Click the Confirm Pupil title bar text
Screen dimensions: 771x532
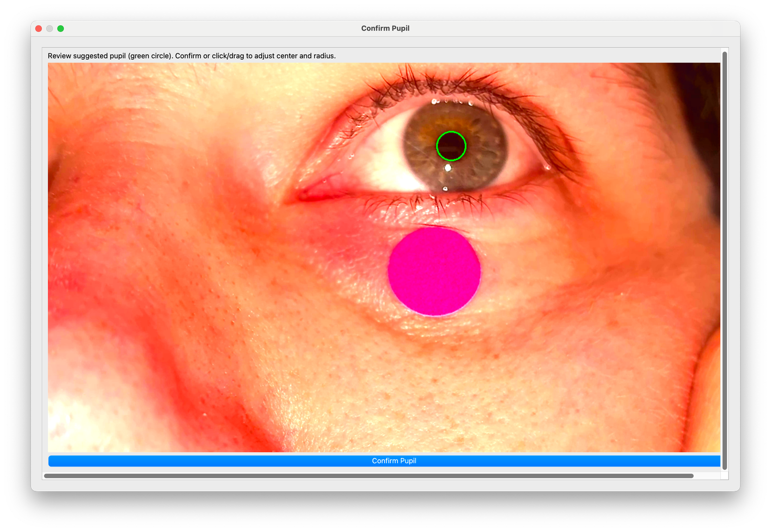tap(385, 28)
